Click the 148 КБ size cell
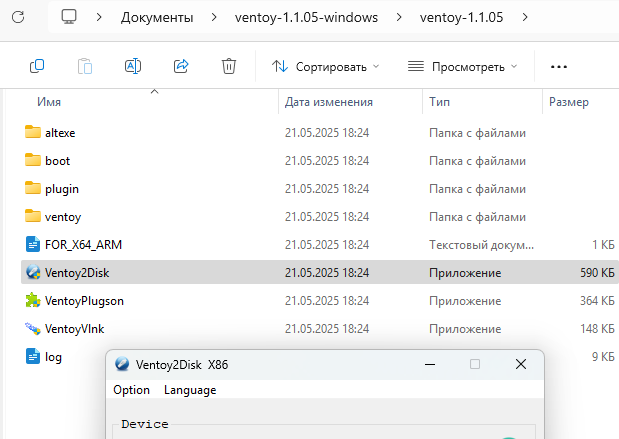 [597, 329]
